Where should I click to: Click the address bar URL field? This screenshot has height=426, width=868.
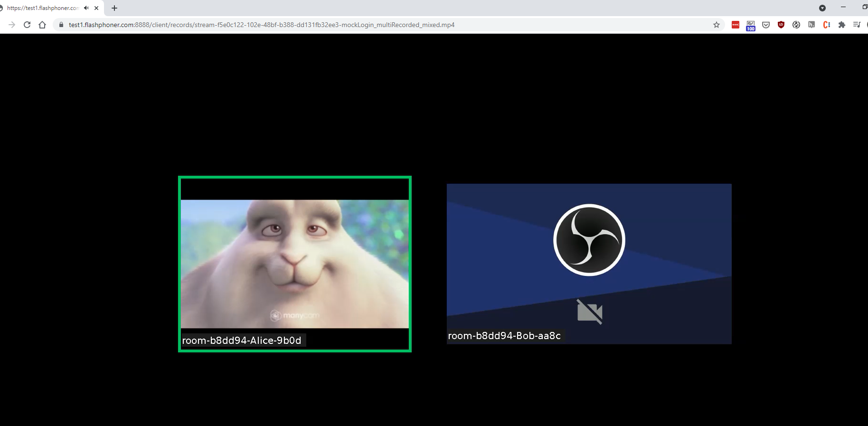261,25
